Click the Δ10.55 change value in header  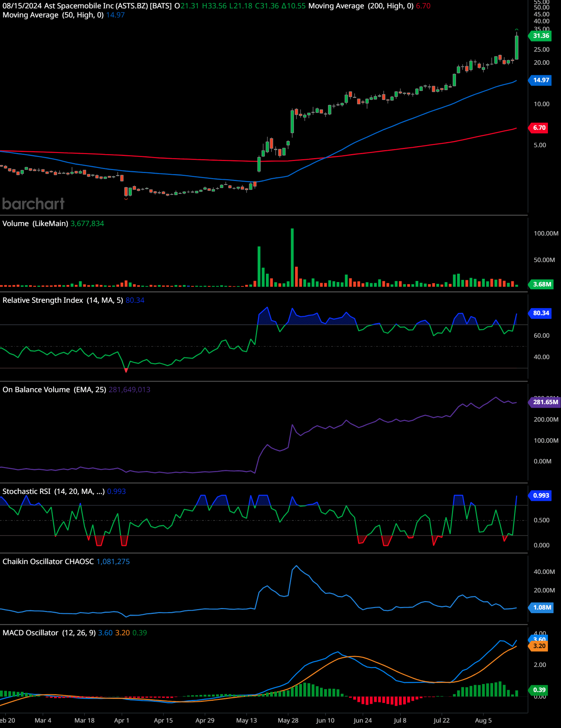coord(293,6)
